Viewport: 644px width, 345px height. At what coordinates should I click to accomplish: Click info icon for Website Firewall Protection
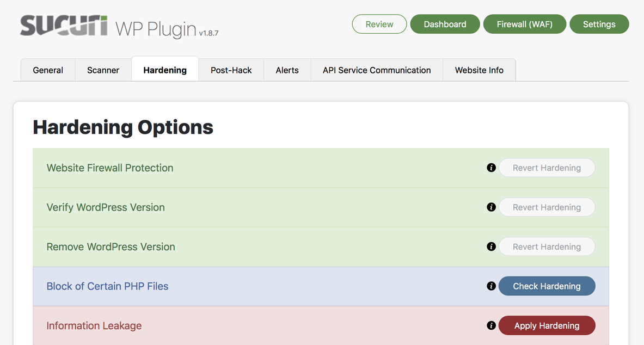pyautogui.click(x=491, y=168)
